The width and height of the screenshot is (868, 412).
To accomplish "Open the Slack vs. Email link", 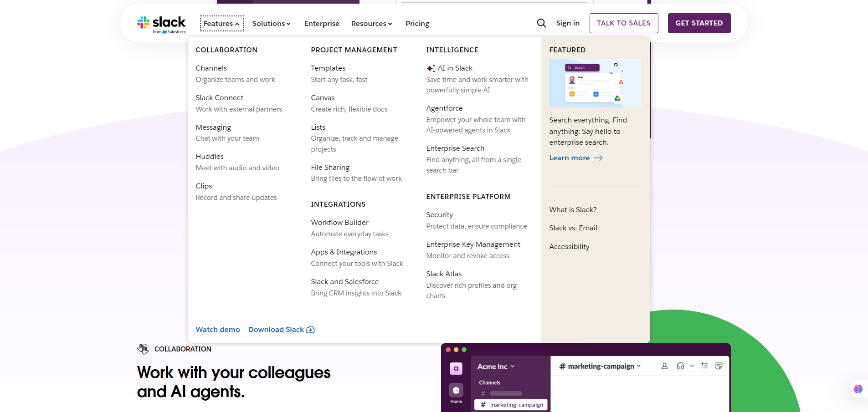I will pos(573,228).
